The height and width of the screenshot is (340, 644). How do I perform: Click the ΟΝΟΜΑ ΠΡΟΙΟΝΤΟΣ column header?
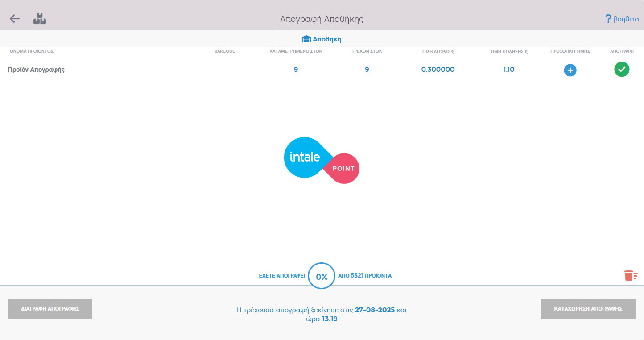coord(32,51)
